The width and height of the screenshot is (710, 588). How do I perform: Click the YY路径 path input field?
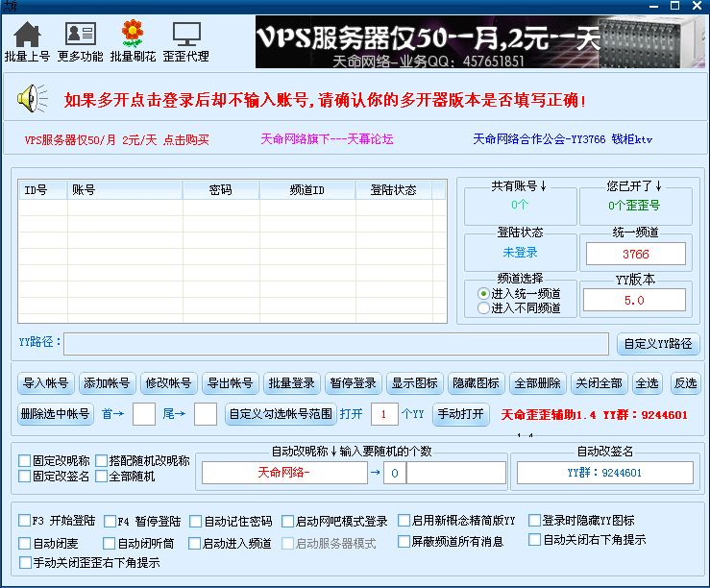pos(336,344)
